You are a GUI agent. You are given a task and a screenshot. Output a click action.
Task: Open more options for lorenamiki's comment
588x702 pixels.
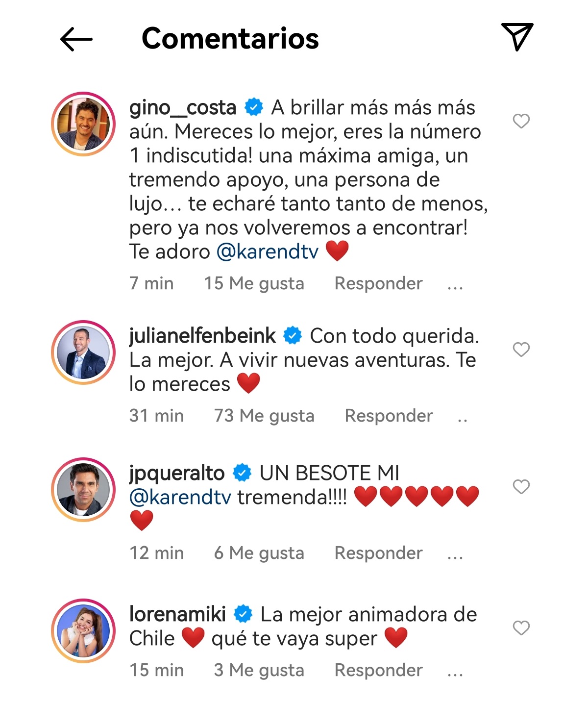coord(455,672)
